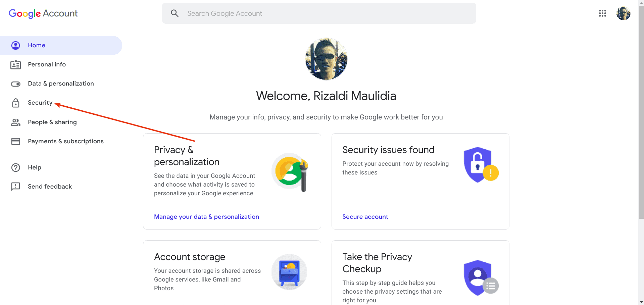Click the Security issues found heading
Viewport: 644px width, 305px height.
click(x=388, y=150)
